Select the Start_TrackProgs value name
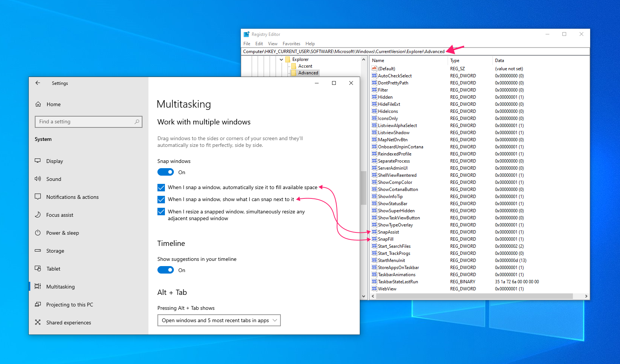The image size is (620, 364). coord(394,253)
